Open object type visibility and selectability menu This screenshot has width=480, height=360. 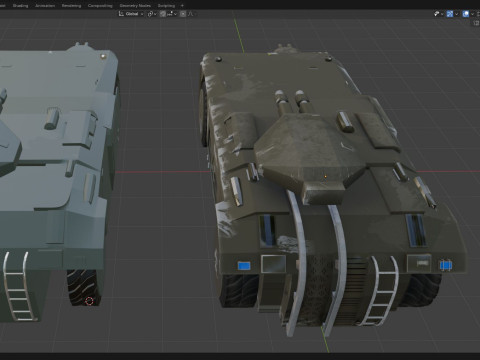(438, 14)
